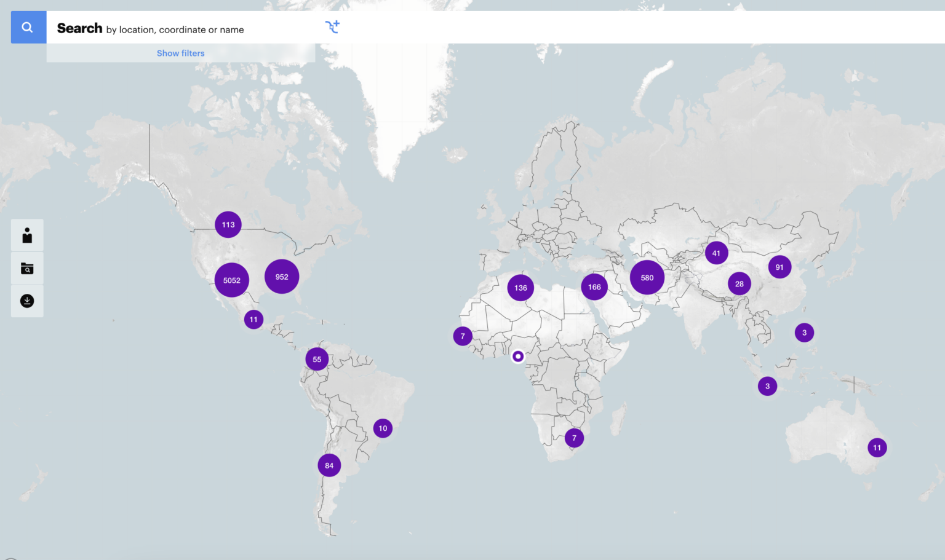Image resolution: width=945 pixels, height=560 pixels.
Task: Toggle the 11 cluster over Australia
Action: (877, 448)
